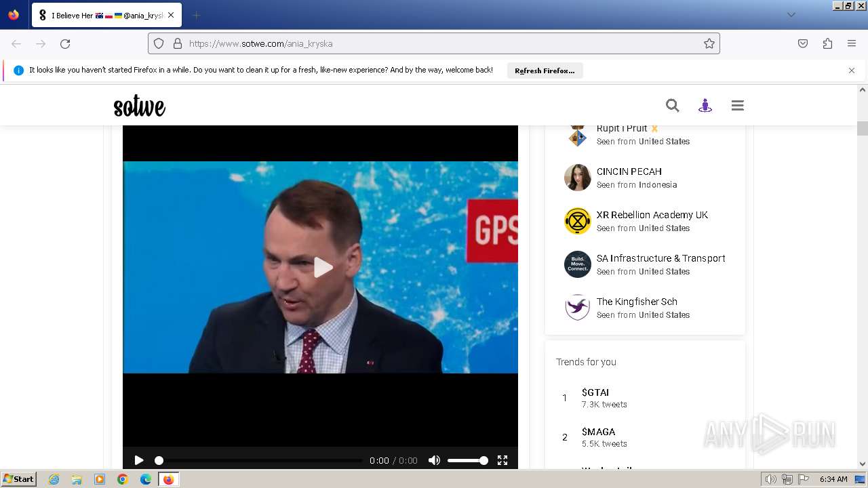Open the $GTAI trend
The image size is (868, 488).
(595, 392)
